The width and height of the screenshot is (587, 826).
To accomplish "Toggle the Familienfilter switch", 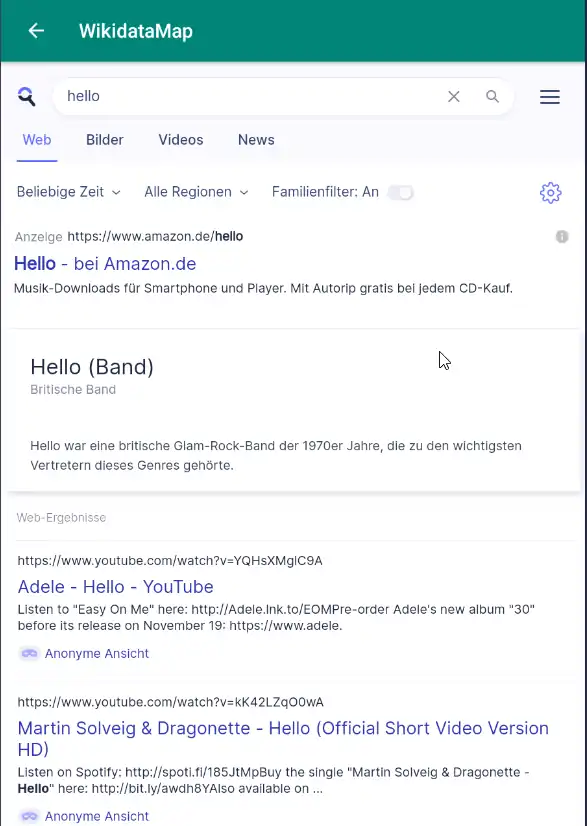I will (400, 192).
